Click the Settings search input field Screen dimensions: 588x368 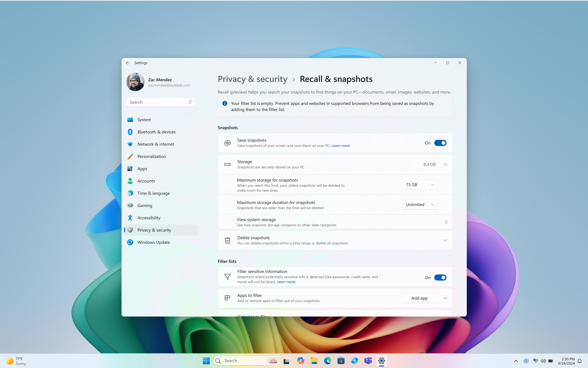(160, 102)
